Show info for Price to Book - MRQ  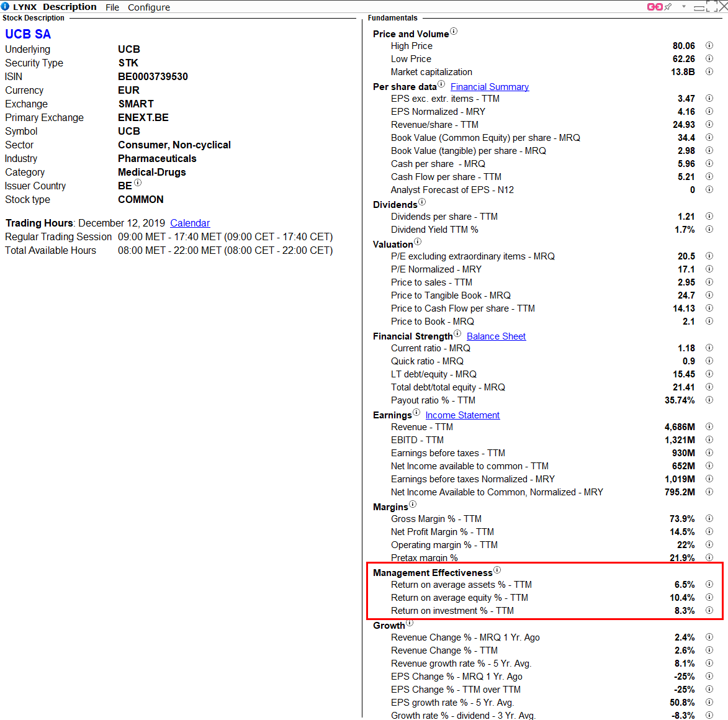709,321
